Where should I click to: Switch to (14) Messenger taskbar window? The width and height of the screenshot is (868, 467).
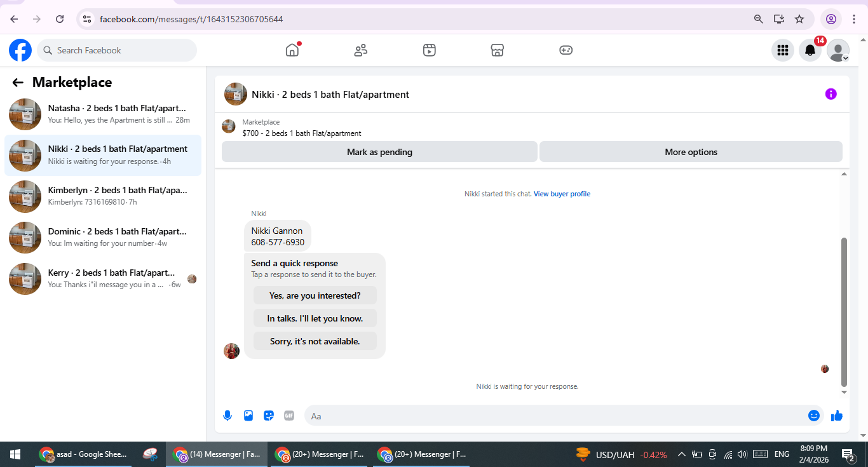[217, 454]
